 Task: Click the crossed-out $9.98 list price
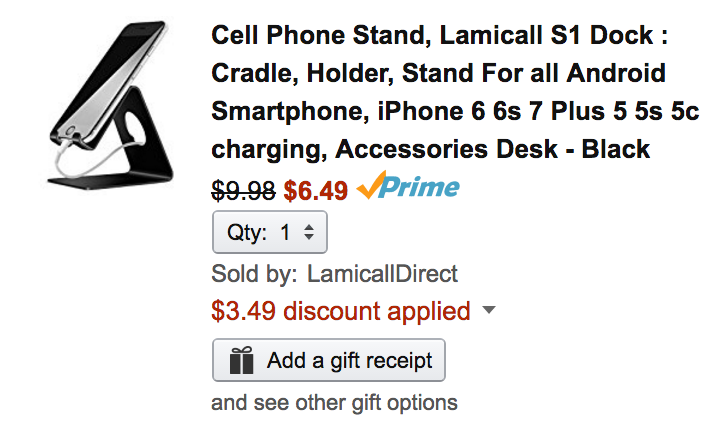click(244, 189)
